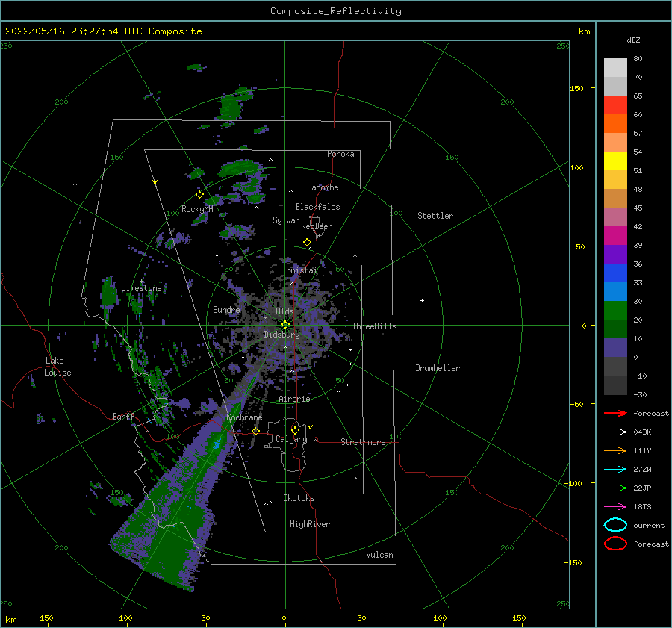Click the Cochrane label
Screen dimensions: 672x628
(244, 417)
